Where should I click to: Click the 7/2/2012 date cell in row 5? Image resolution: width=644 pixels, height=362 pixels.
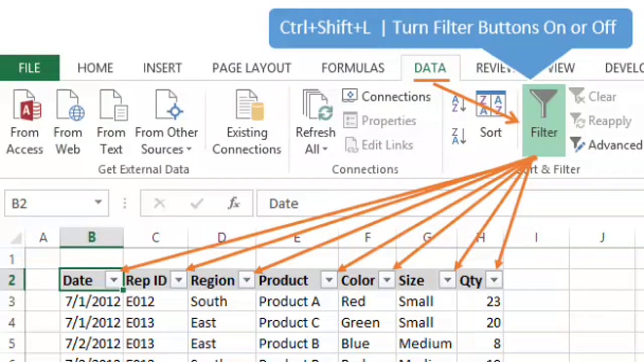pos(92,344)
